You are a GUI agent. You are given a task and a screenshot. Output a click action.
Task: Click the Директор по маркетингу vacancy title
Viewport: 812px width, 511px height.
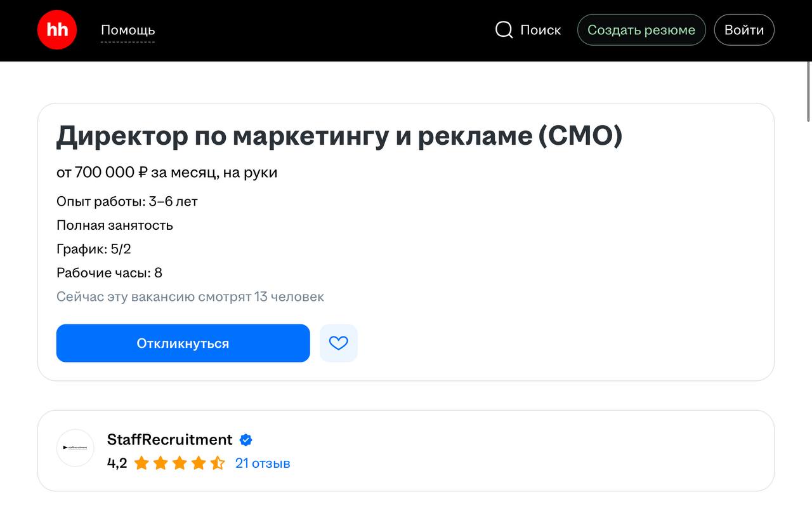tap(339, 136)
